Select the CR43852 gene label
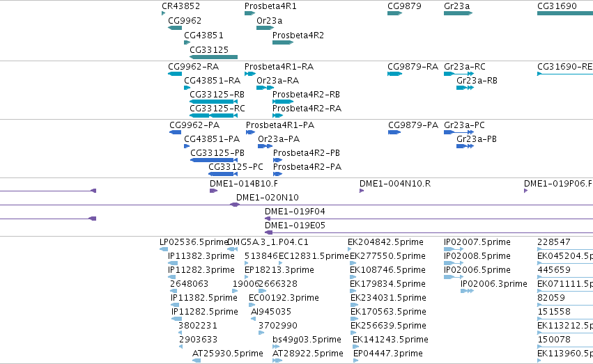The image size is (593, 364). [180, 6]
